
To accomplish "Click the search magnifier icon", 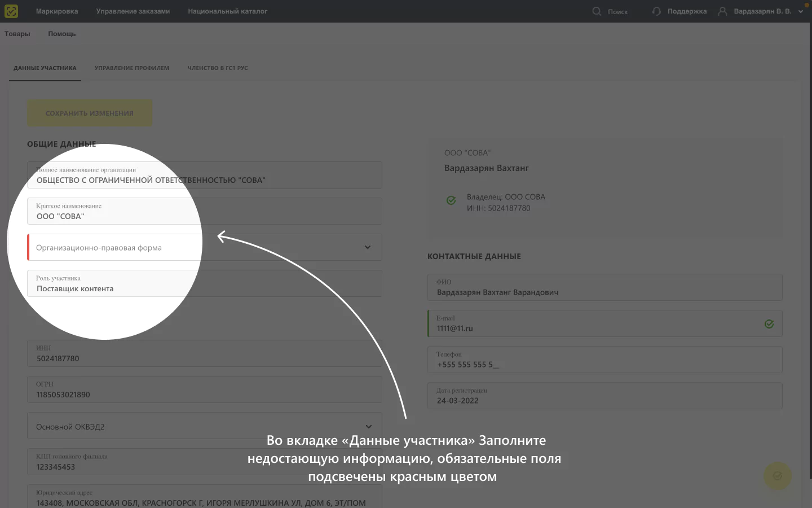I will pyautogui.click(x=597, y=11).
